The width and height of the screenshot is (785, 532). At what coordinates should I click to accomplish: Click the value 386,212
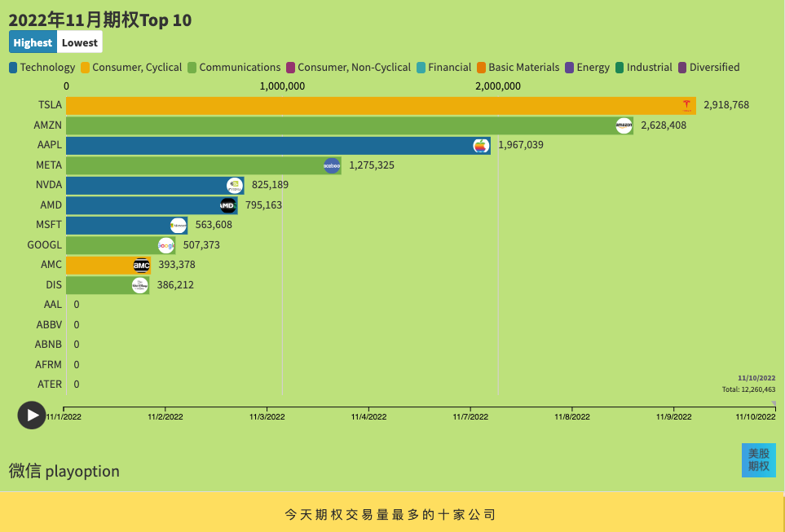[x=175, y=285]
